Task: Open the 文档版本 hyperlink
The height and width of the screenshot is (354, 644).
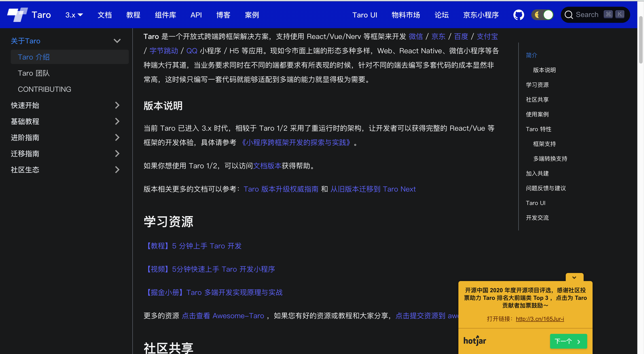Action: point(267,166)
